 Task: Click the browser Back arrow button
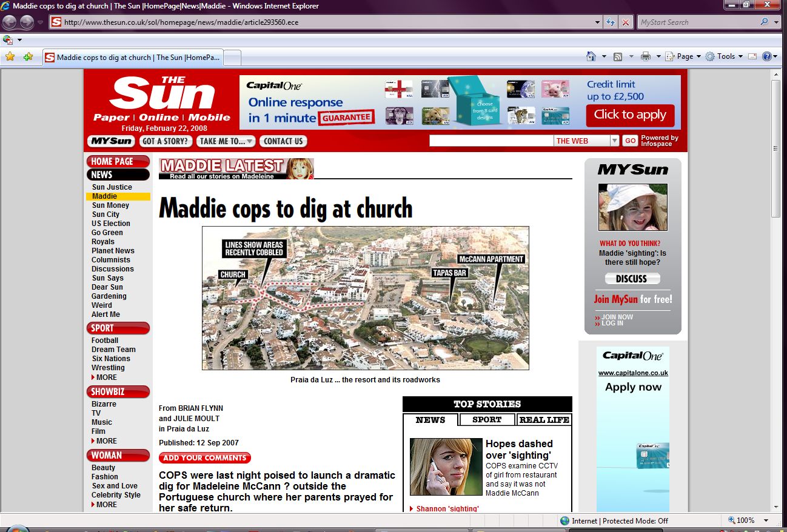click(10, 22)
